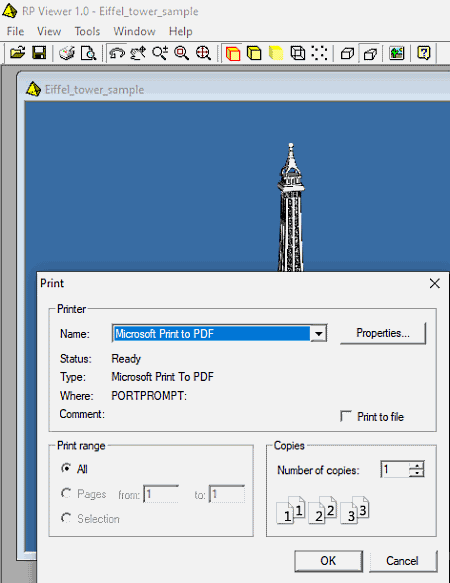This screenshot has width=450, height=583.
Task: Open the File menu
Action: click(x=15, y=31)
